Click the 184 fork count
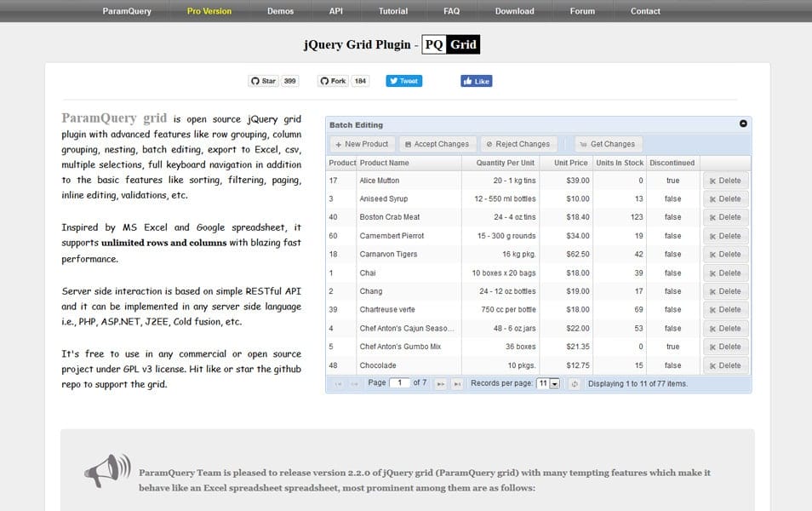This screenshot has width=812, height=511. [x=360, y=81]
